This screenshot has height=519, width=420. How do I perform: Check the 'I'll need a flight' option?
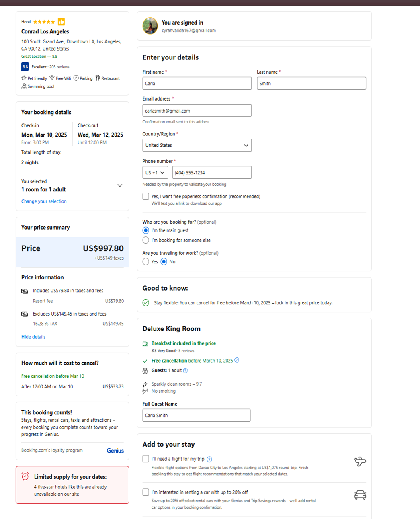point(145,459)
